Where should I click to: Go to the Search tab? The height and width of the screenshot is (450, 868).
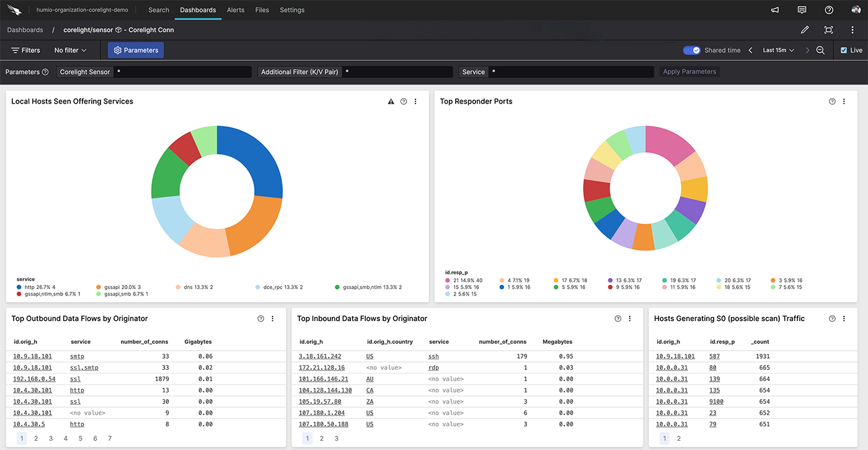[159, 10]
